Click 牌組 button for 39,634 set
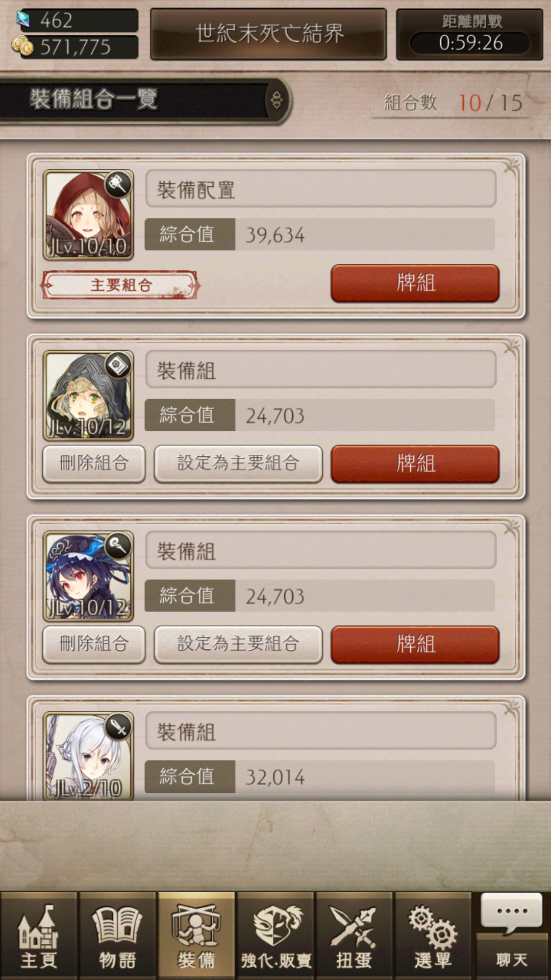This screenshot has height=980, width=551. [x=415, y=283]
